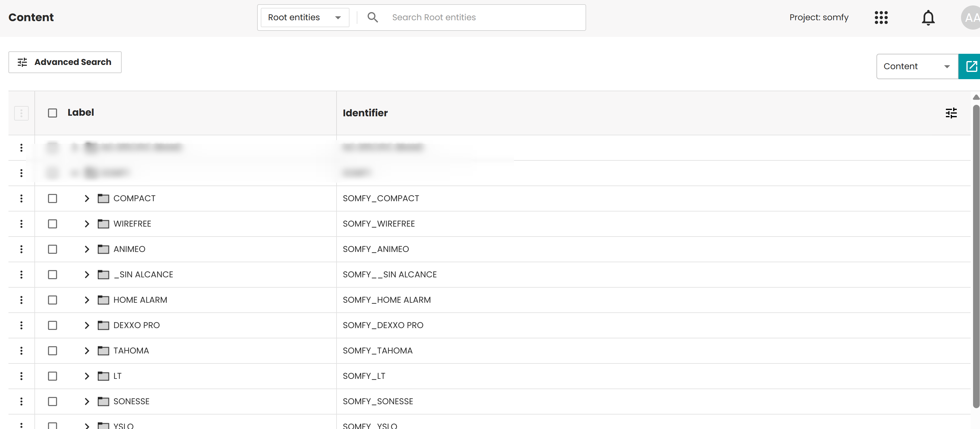
Task: Open row menu for _SIN ALCANCE
Action: pos(21,274)
